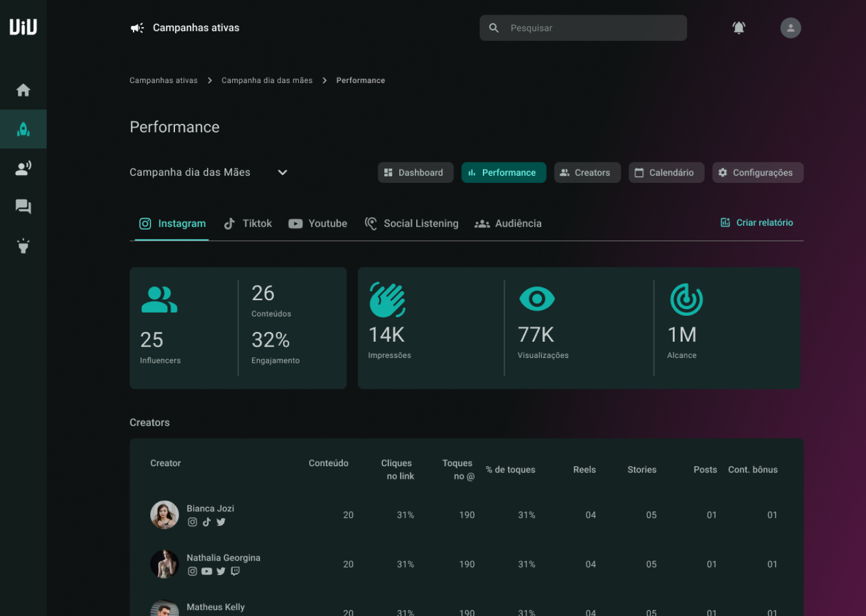The image size is (866, 616).
Task: Open Nathalia Georgina's Instagram icon
Action: 192,571
